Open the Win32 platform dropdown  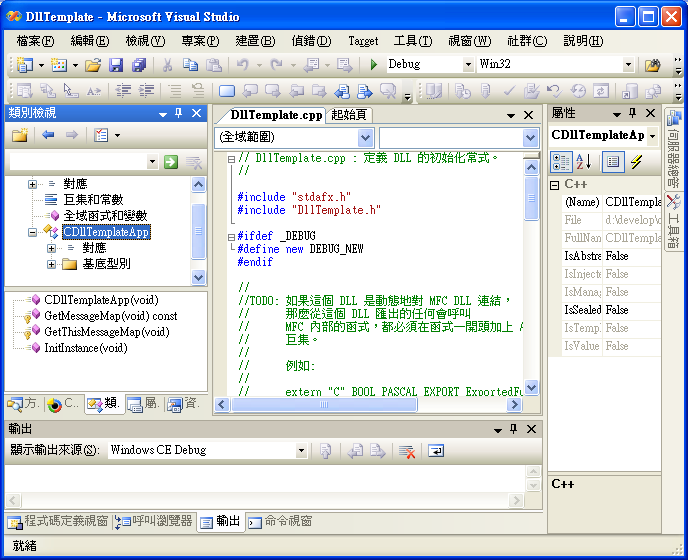click(628, 65)
